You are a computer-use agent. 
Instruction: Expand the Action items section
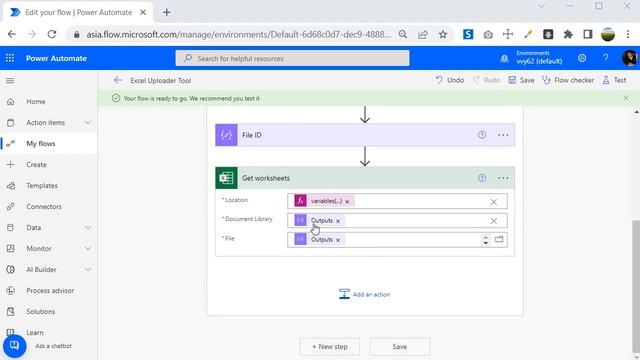pyautogui.click(x=88, y=123)
